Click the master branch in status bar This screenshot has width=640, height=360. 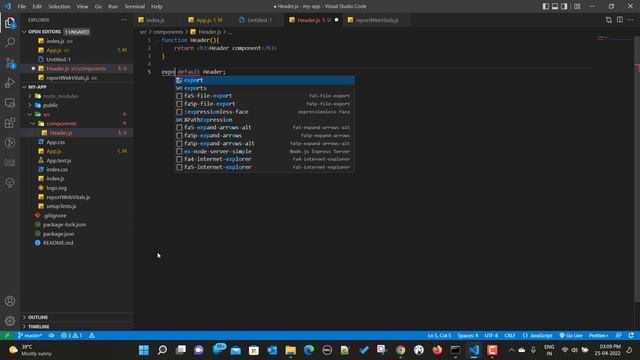[x=30, y=336]
